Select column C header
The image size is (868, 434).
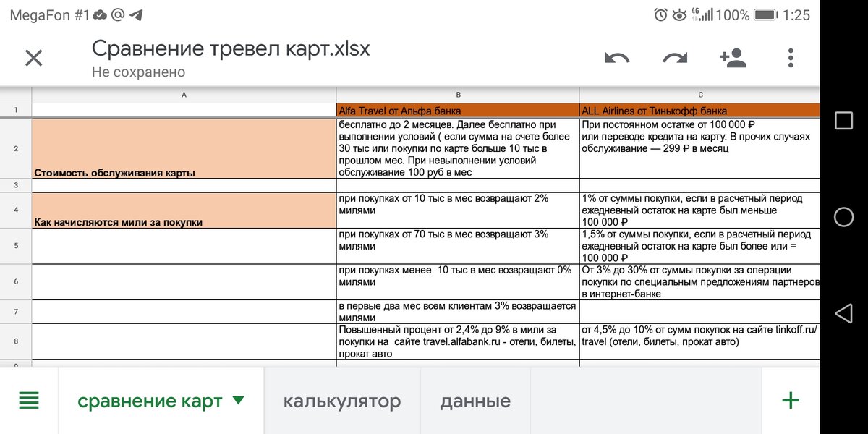[x=700, y=95]
